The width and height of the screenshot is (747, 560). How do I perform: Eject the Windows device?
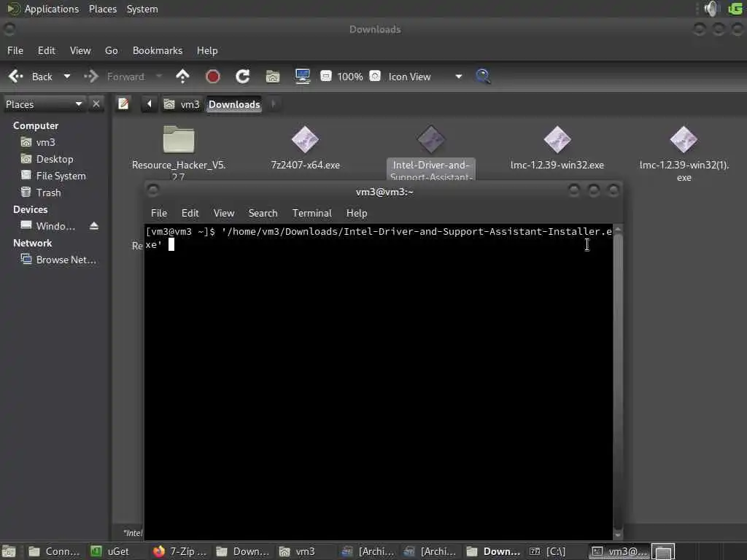pyautogui.click(x=94, y=226)
